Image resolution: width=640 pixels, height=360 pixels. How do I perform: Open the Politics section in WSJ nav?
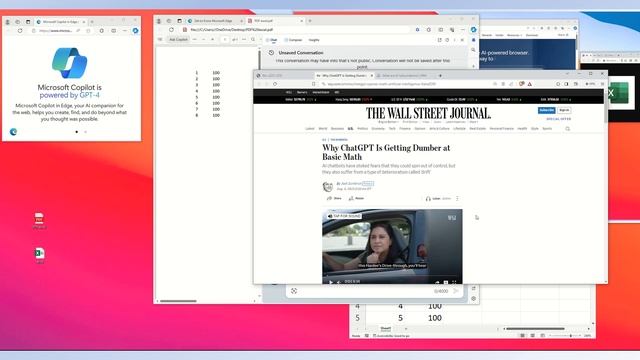point(362,129)
